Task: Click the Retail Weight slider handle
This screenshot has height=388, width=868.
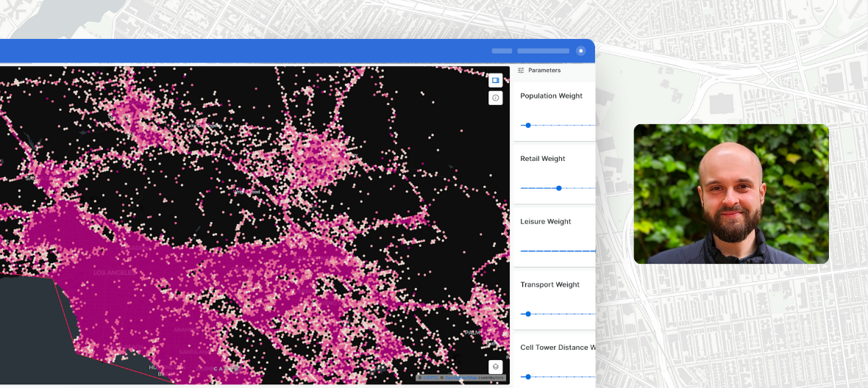Action: 559,188
